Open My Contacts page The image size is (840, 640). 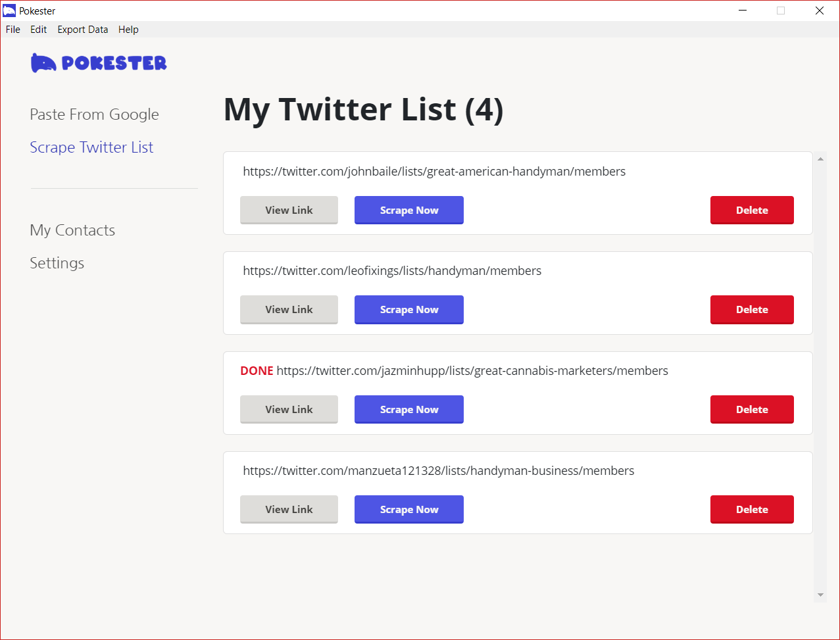(72, 230)
